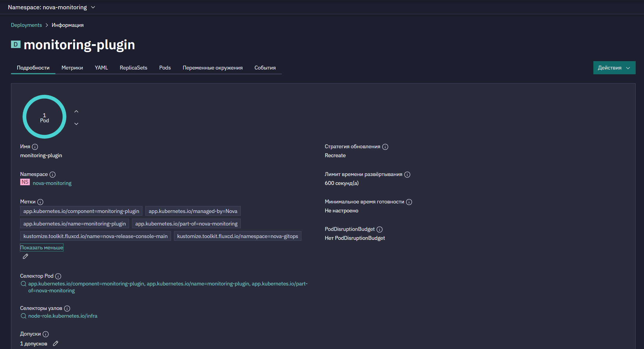Go back to Deployments breadcrumb
The width and height of the screenshot is (644, 349).
27,25
